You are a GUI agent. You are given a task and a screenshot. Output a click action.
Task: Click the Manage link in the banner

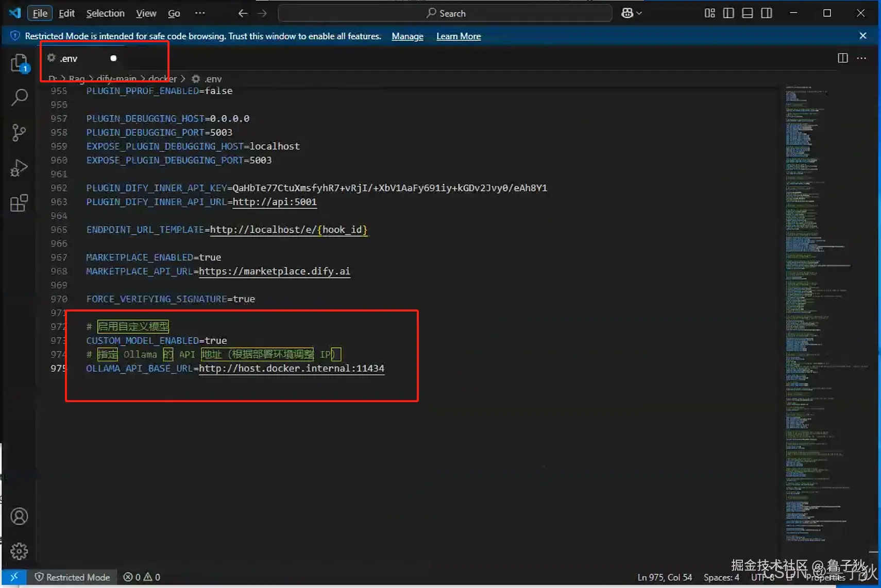coord(408,36)
